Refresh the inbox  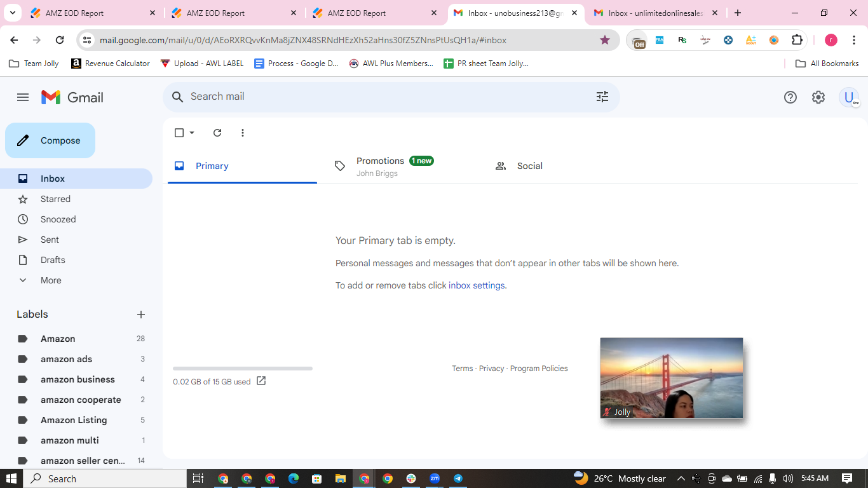217,133
